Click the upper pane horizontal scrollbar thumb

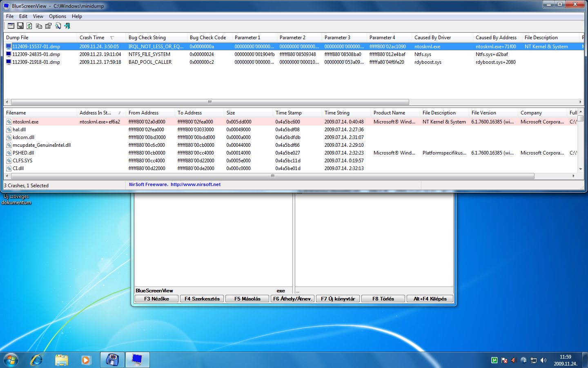click(210, 102)
